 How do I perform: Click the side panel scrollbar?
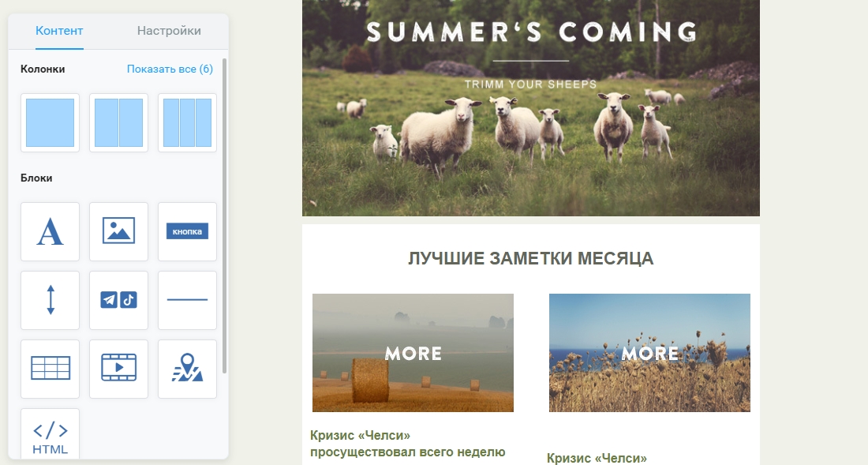point(224,216)
